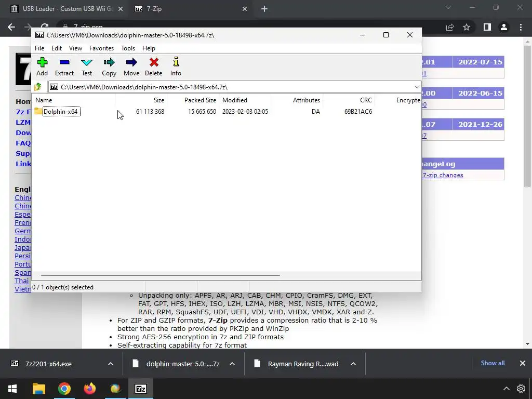Click the Extract toolbar icon
The height and width of the screenshot is (399, 532).
(x=64, y=66)
